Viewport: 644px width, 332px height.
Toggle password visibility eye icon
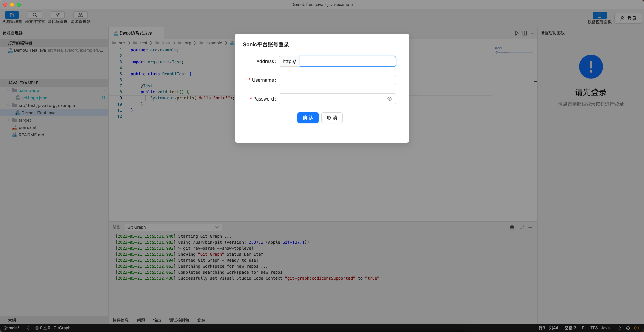pyautogui.click(x=390, y=99)
